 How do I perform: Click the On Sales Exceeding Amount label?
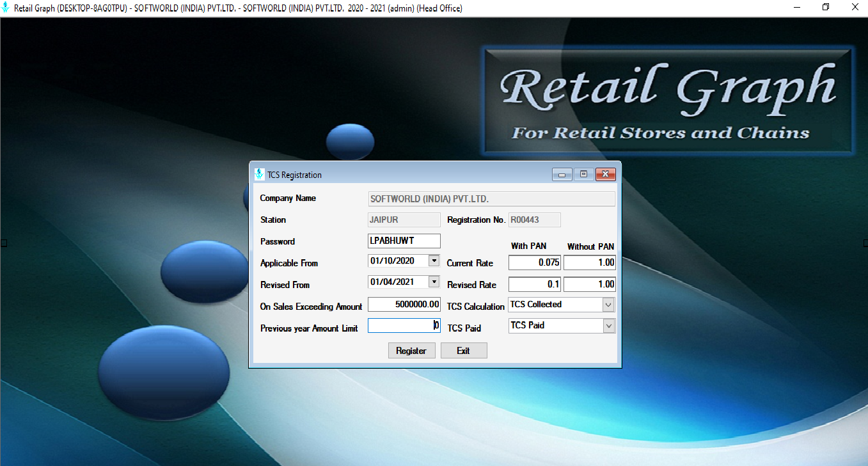click(311, 307)
